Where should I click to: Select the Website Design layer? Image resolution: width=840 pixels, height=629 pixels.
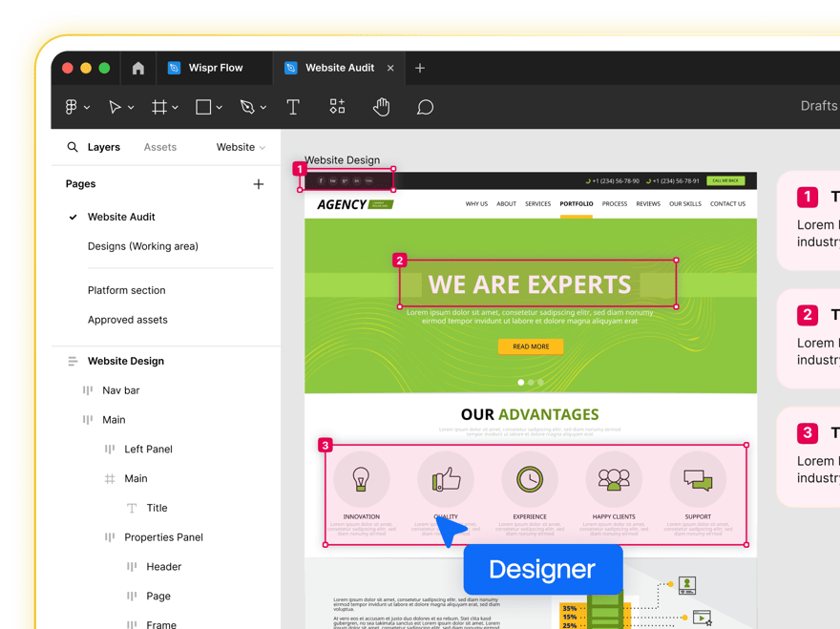click(126, 361)
